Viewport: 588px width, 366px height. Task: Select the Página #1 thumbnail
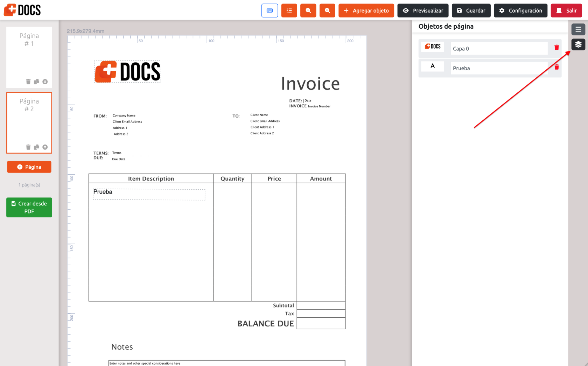pos(29,57)
